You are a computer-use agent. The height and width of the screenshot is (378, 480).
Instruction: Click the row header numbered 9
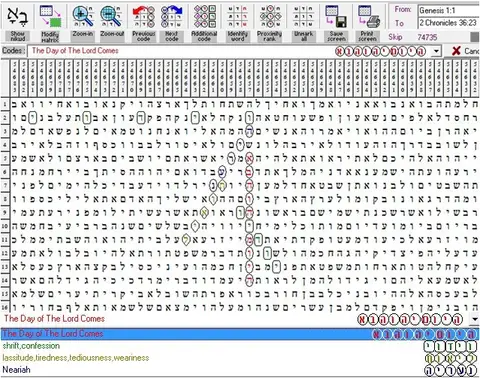(5, 212)
